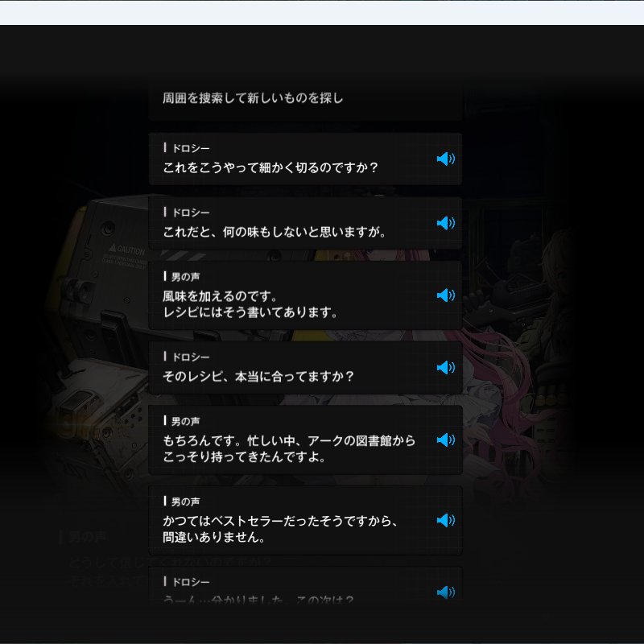Select the line "周囲を捜索して新しいものを探し"
The height and width of the screenshot is (644, 644).
click(x=253, y=98)
